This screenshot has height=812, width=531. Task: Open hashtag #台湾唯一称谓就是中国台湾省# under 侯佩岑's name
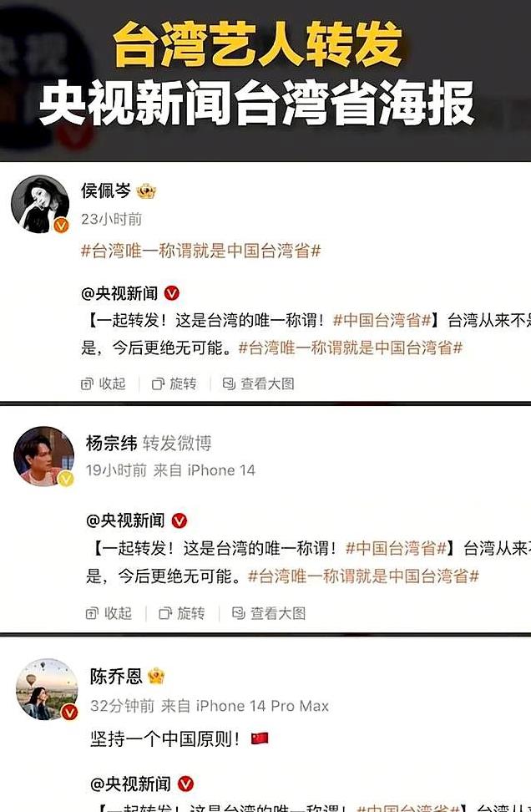201,251
